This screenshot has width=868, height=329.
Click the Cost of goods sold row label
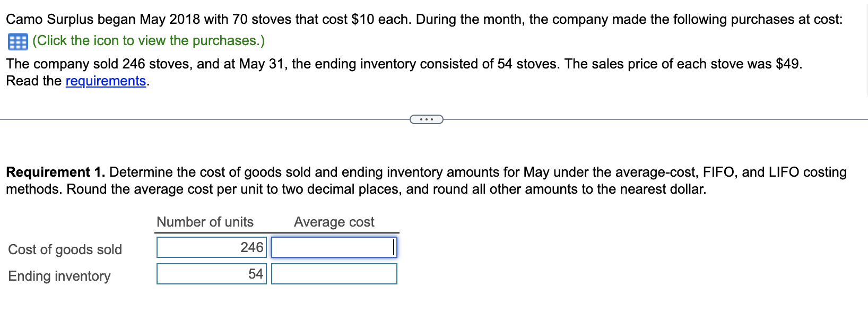pyautogui.click(x=65, y=249)
